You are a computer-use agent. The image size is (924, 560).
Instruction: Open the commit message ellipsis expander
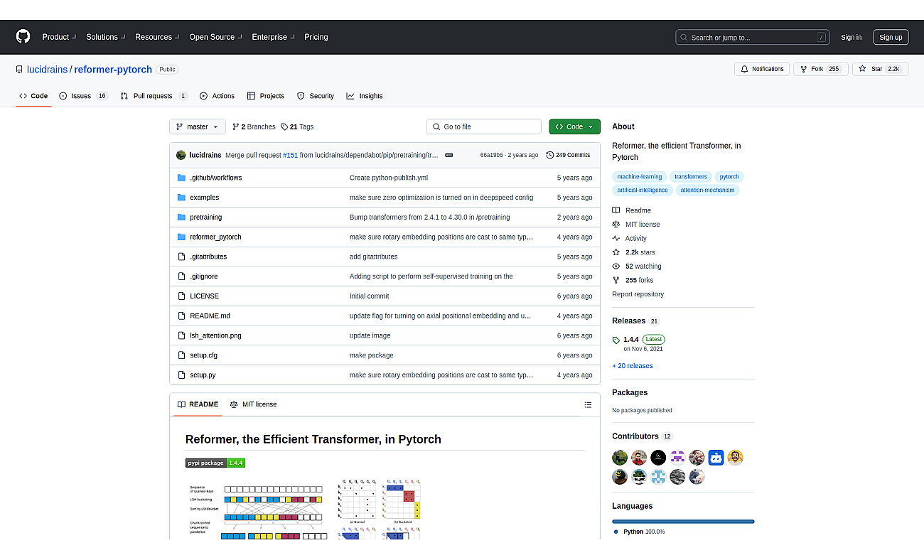[449, 155]
